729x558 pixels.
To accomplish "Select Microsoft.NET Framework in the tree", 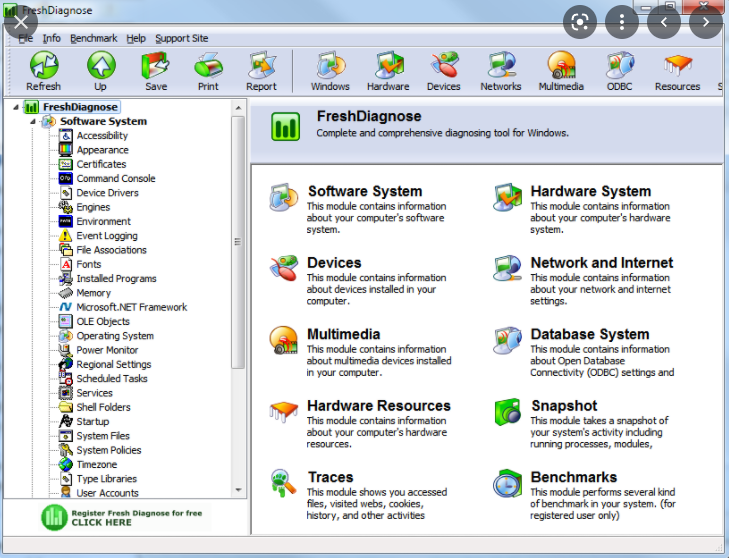I will click(132, 307).
